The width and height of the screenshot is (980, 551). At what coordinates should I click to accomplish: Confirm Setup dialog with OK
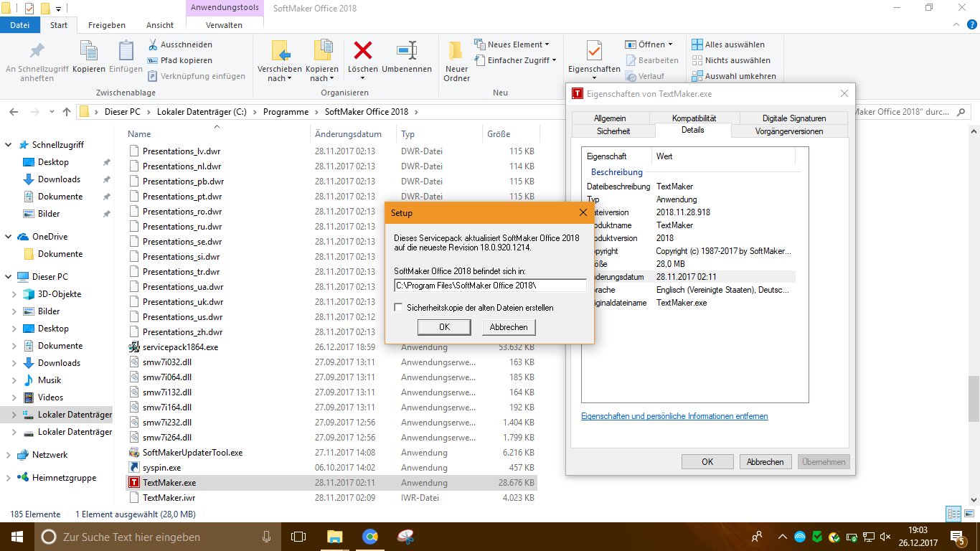pos(444,327)
